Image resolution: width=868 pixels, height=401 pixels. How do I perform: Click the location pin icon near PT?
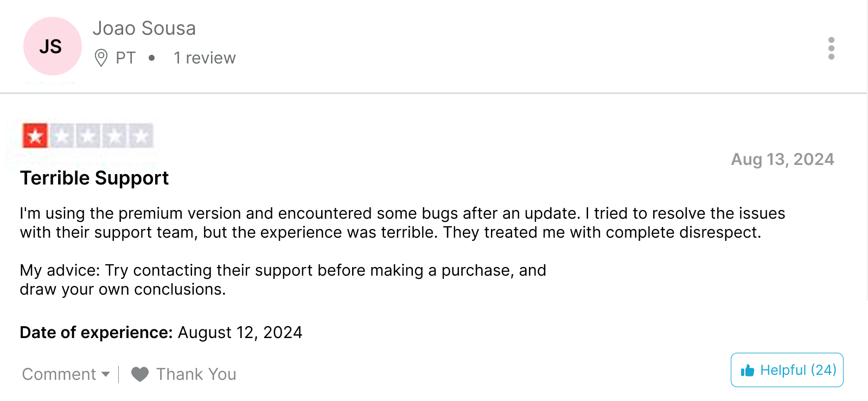pos(101,58)
